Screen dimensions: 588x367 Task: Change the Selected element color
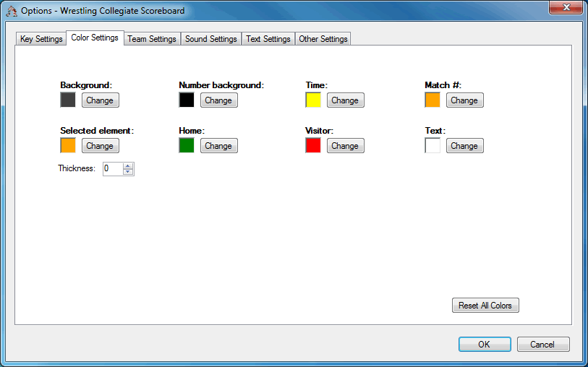(100, 146)
